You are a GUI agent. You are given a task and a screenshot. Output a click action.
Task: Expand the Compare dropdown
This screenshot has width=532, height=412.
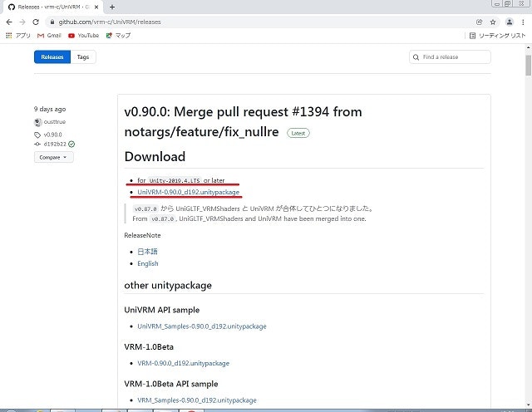[53, 157]
